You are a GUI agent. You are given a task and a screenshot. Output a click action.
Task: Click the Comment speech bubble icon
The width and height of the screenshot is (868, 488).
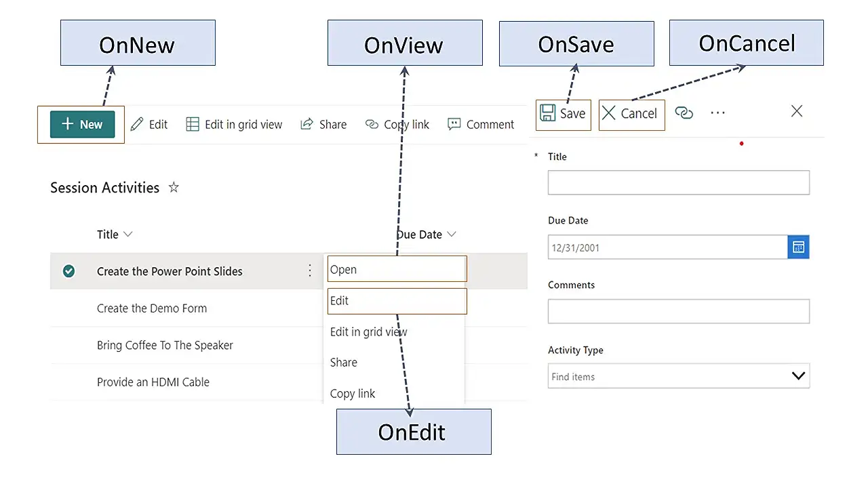(454, 124)
